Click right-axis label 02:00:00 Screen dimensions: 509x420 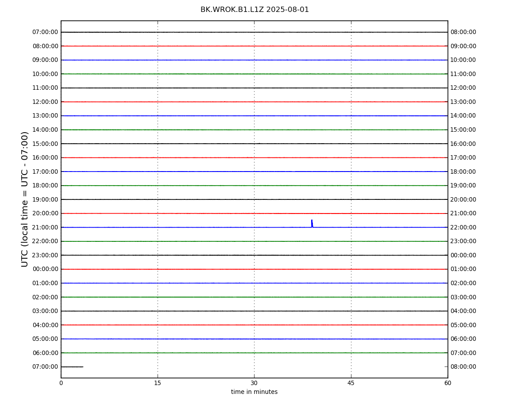(x=463, y=283)
